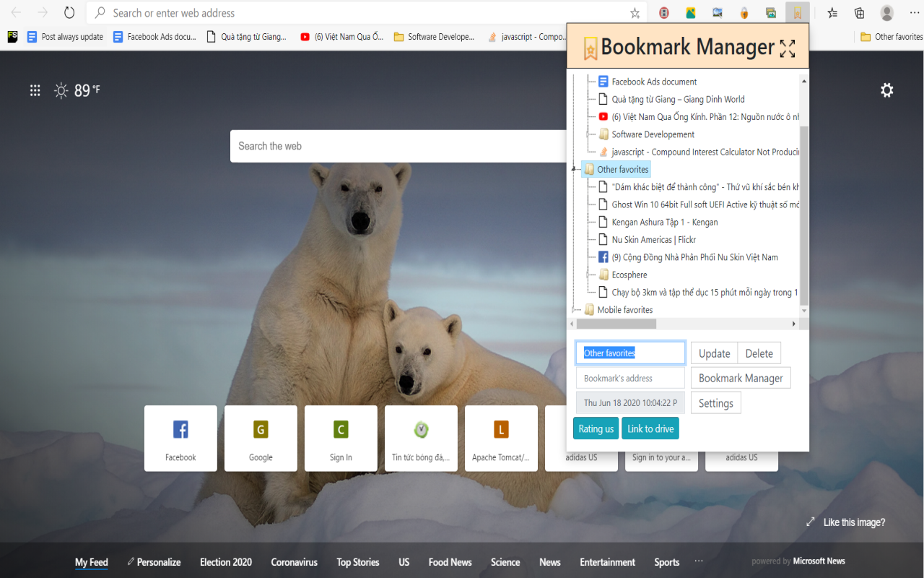The image size is (924, 578).
Task: Click the Rating us button
Action: point(596,428)
